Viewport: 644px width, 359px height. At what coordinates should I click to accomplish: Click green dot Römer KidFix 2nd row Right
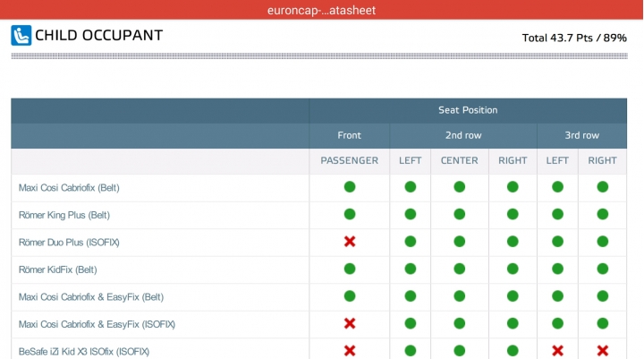point(513,269)
